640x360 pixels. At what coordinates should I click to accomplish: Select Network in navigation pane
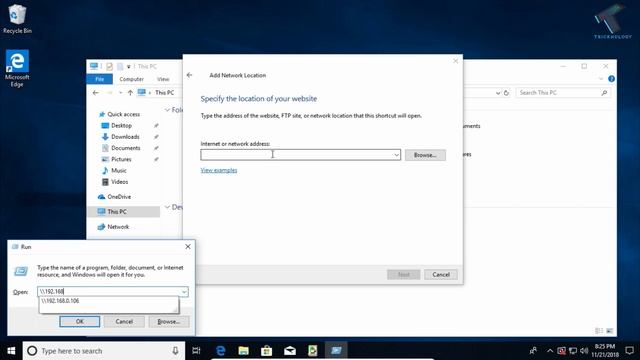[118, 227]
